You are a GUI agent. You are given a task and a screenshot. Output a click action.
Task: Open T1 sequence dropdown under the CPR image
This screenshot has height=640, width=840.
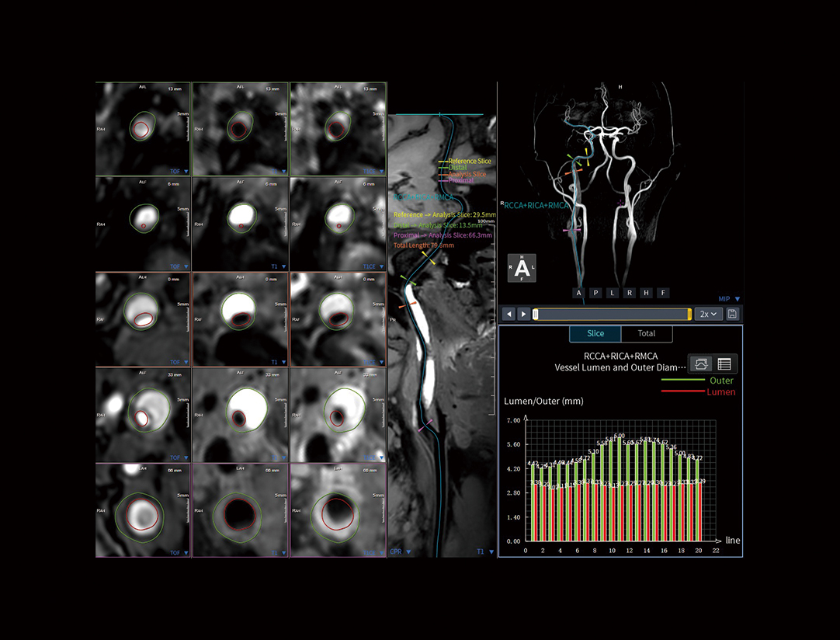click(x=484, y=551)
